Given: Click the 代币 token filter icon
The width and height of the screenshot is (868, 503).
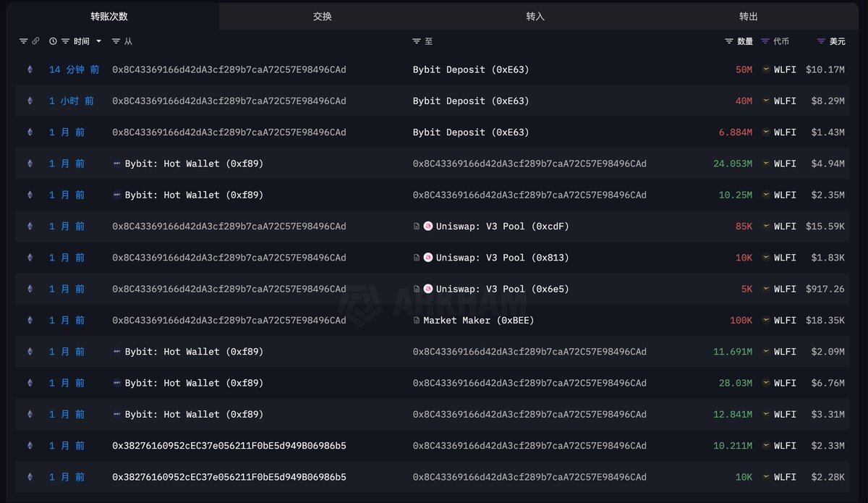Looking at the screenshot, I should click(x=765, y=41).
